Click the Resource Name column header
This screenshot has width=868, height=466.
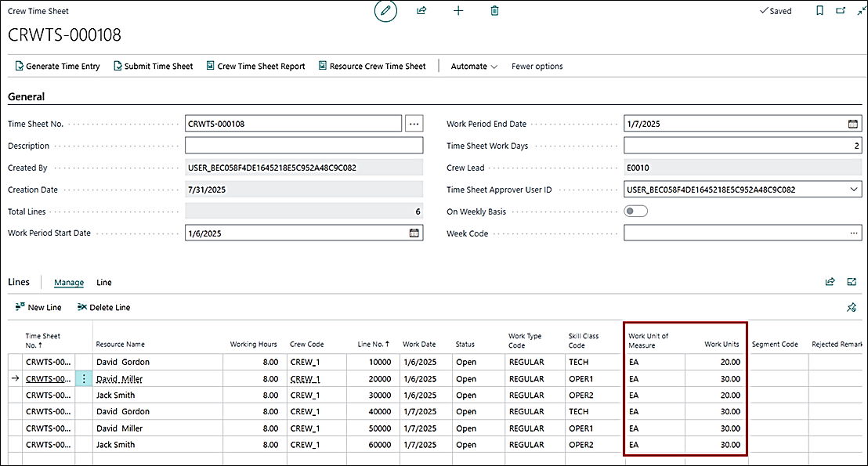click(x=120, y=345)
